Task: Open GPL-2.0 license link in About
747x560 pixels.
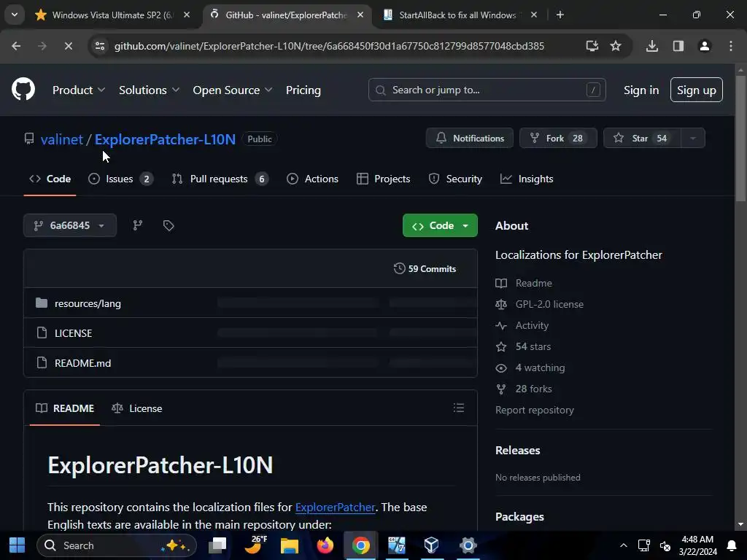Action: point(549,304)
